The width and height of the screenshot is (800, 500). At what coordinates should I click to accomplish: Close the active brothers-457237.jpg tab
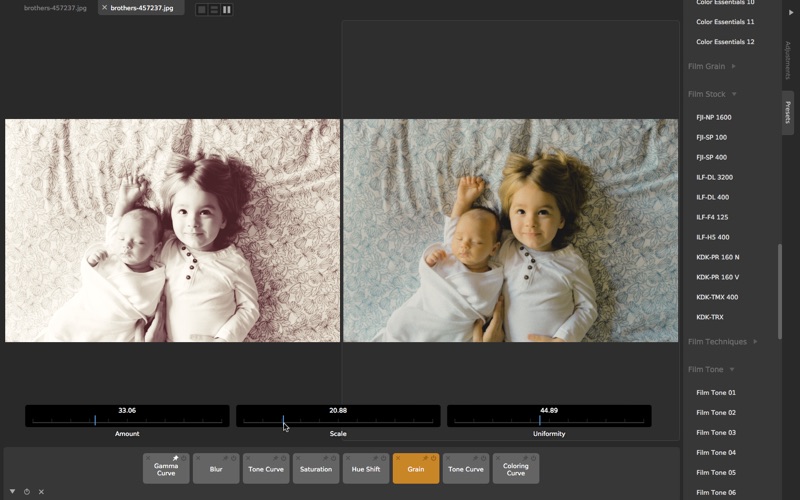point(104,8)
